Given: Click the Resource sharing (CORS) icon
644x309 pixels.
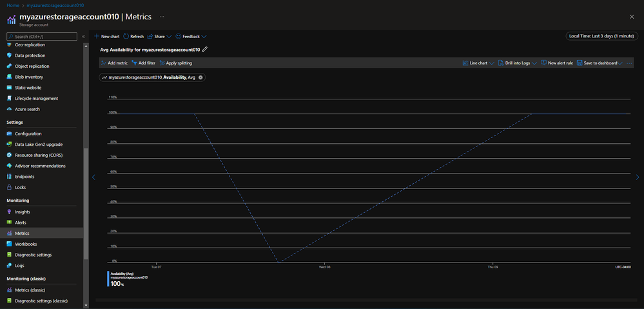Looking at the screenshot, I should pyautogui.click(x=10, y=155).
